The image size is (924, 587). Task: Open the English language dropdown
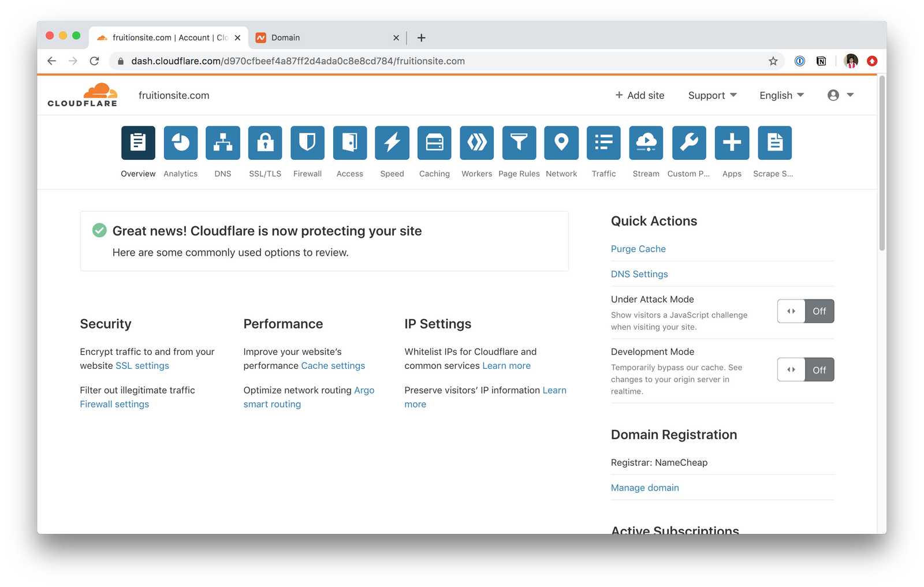(781, 95)
